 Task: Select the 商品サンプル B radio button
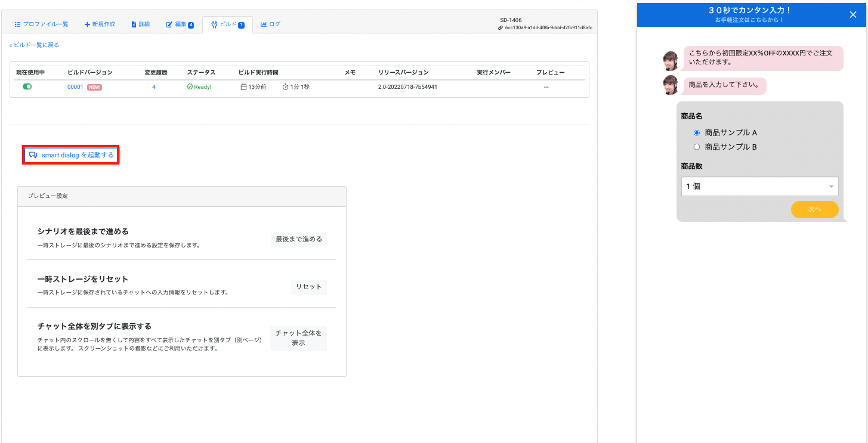click(696, 147)
